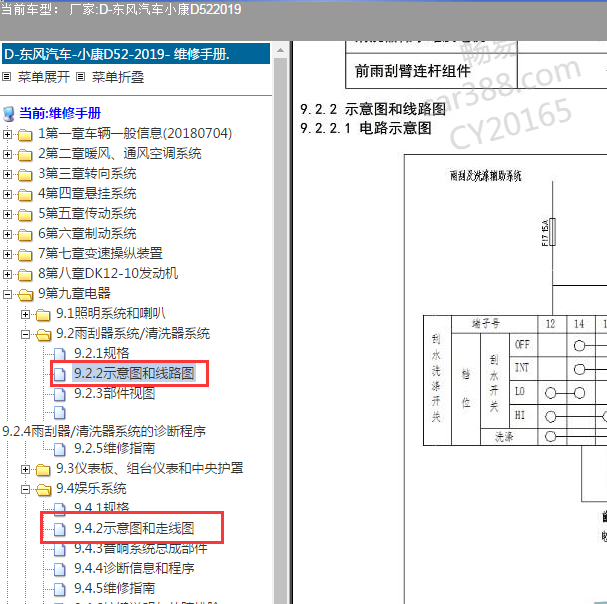Screen dimensions: 607x604
Task: Click folder icon of 6第六章制动系统
Action: point(25,235)
